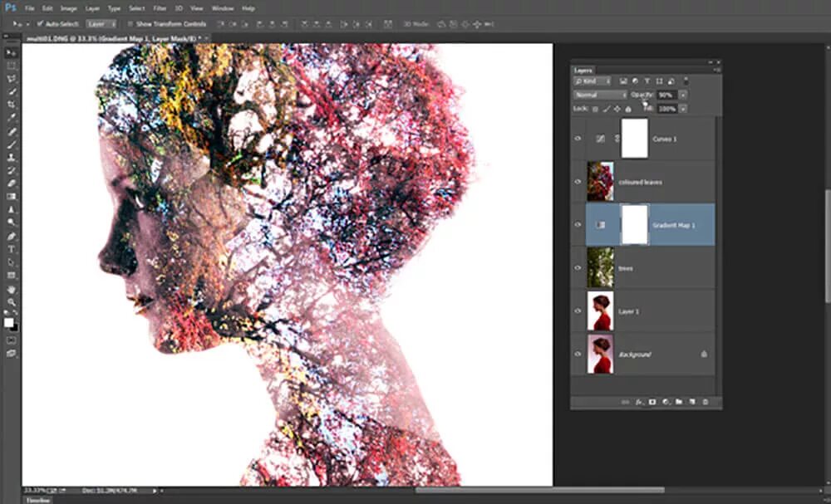831x504 pixels.
Task: Open the Filter menu
Action: coord(160,8)
